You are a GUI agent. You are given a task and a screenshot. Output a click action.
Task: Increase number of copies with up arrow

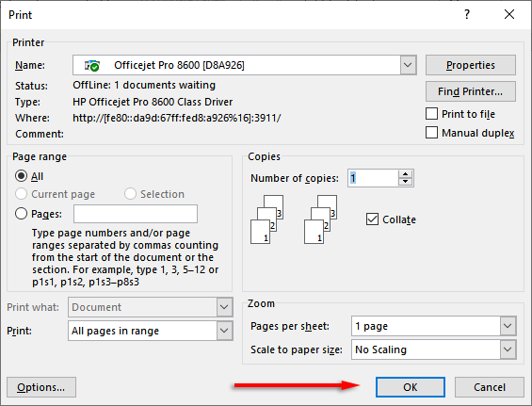click(x=405, y=174)
